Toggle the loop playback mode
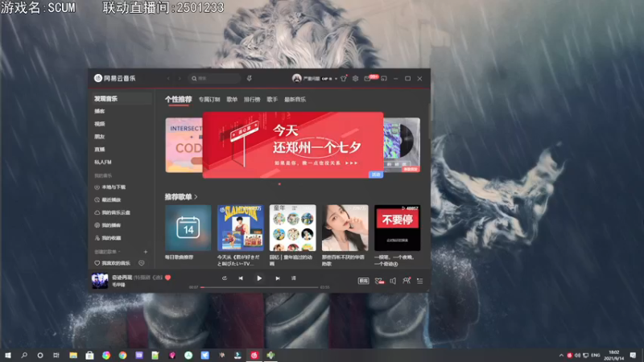The height and width of the screenshot is (362, 644). click(x=225, y=278)
